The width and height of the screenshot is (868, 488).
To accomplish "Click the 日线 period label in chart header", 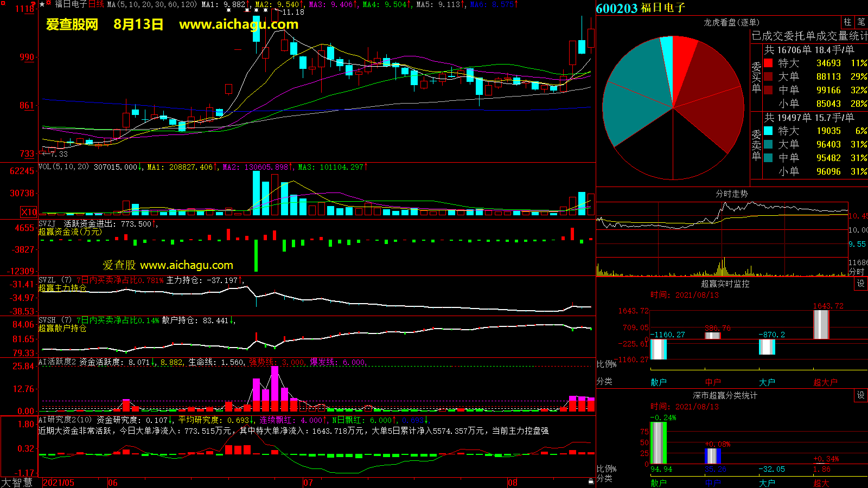I will (96, 4).
